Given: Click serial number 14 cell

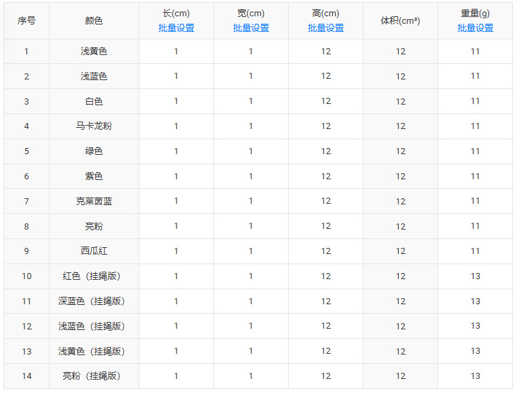Looking at the screenshot, I should (26, 376).
